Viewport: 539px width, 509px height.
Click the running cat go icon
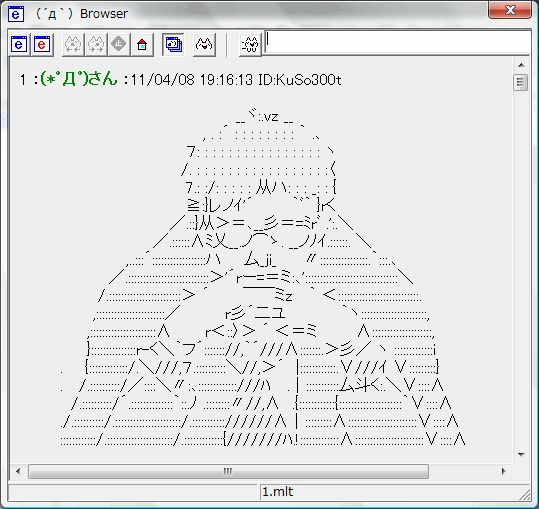click(250, 44)
